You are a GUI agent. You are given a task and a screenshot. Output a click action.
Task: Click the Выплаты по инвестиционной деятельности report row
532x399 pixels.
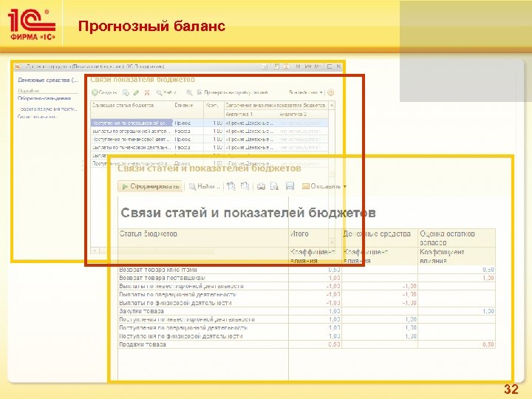(307, 286)
